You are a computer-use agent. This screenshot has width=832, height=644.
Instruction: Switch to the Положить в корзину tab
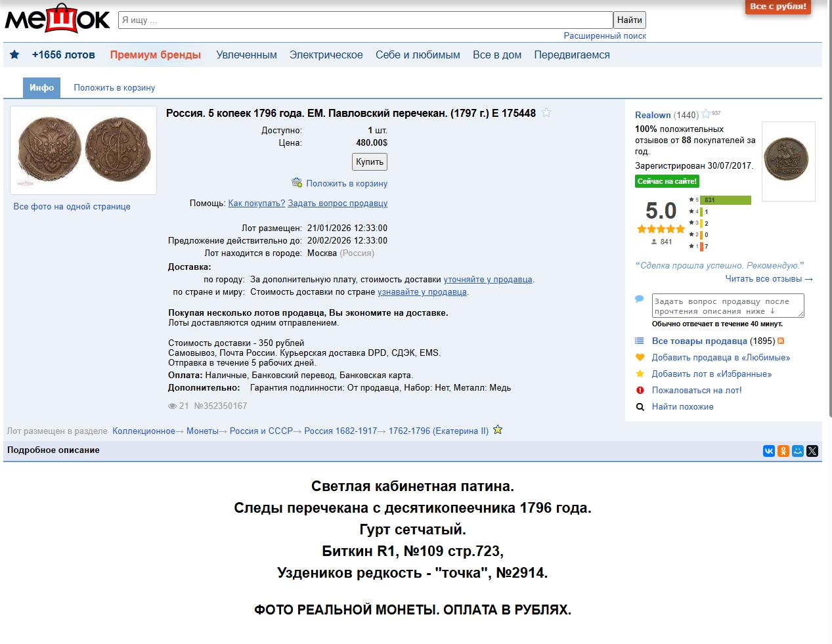pyautogui.click(x=114, y=87)
